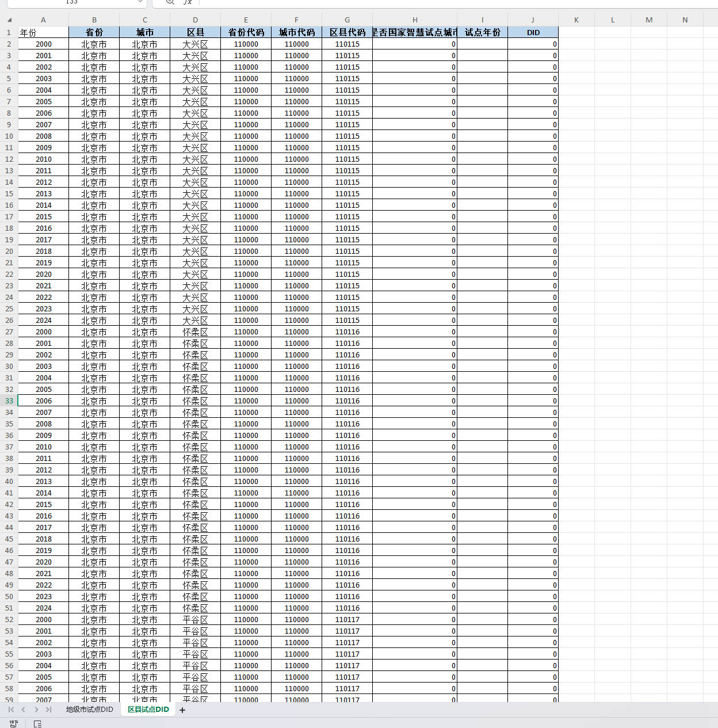Select row 52 header number
Viewport: 718px width, 728px height.
pyautogui.click(x=9, y=619)
